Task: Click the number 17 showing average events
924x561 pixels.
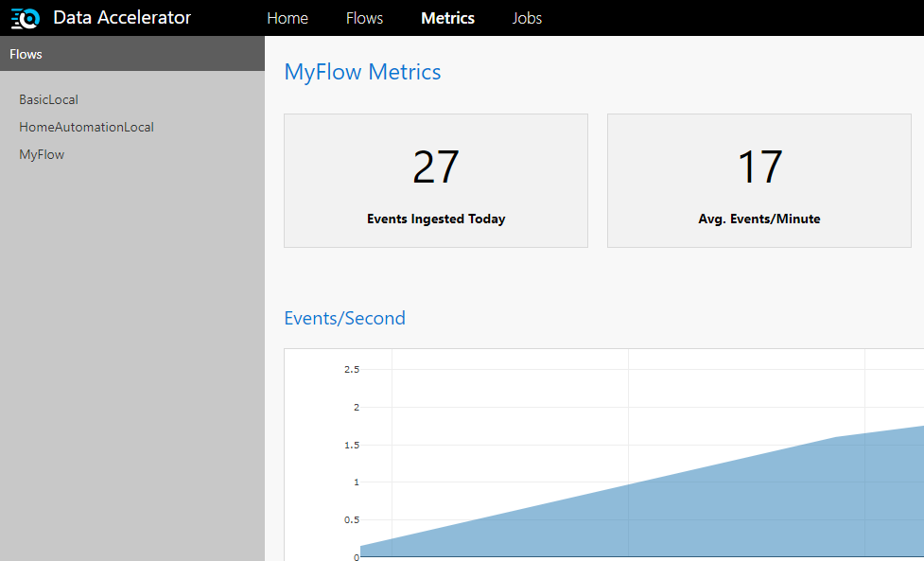Action: (758, 167)
